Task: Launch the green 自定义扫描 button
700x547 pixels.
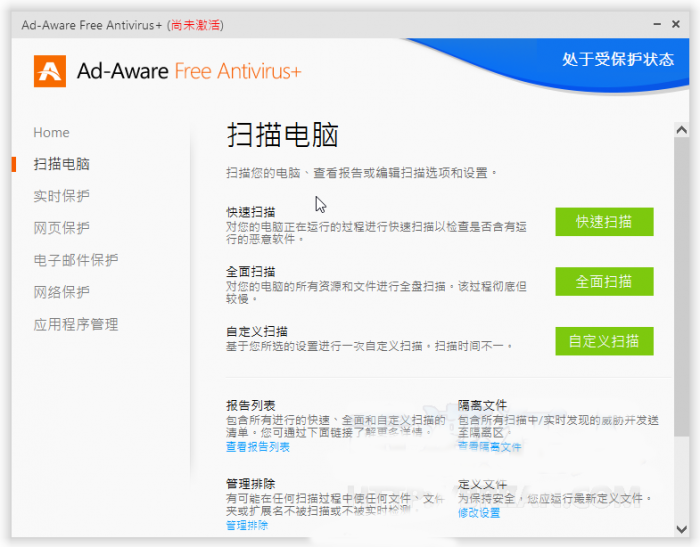Action: pyautogui.click(x=604, y=341)
